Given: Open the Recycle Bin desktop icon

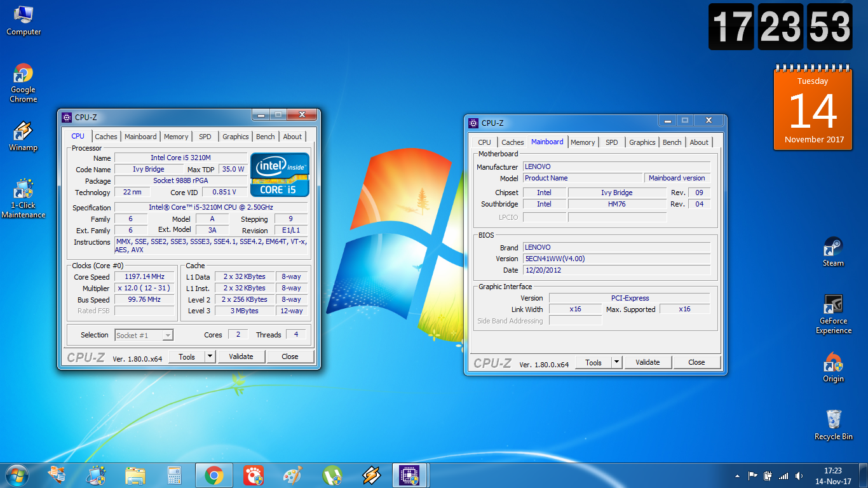Looking at the screenshot, I should pyautogui.click(x=833, y=424).
